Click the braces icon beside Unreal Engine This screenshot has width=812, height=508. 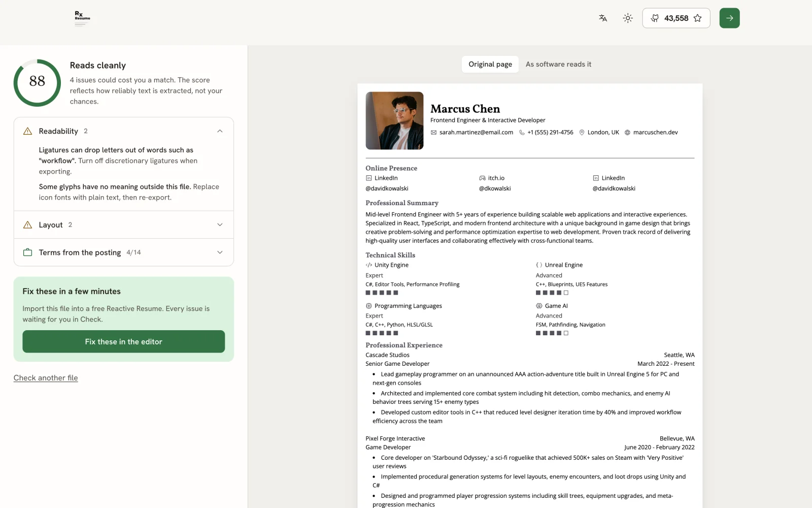click(x=539, y=265)
